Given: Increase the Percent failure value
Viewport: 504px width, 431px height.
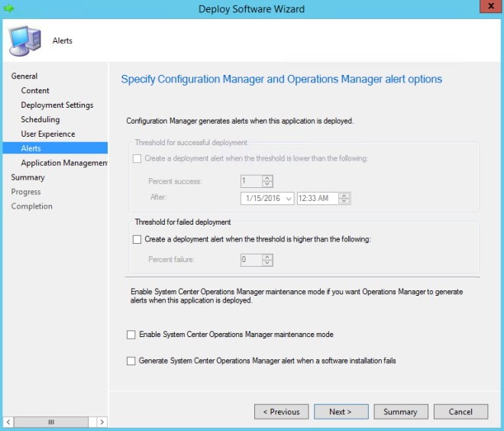Looking at the screenshot, I should 267,257.
